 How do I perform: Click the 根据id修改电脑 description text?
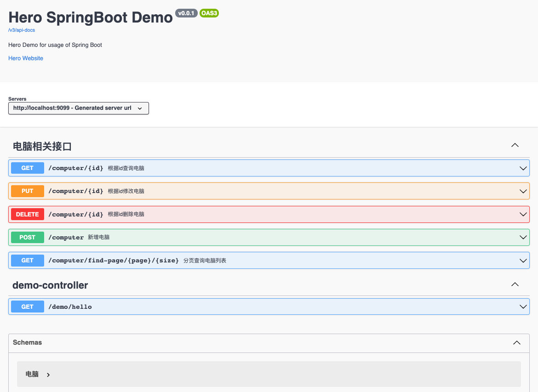[x=126, y=191]
